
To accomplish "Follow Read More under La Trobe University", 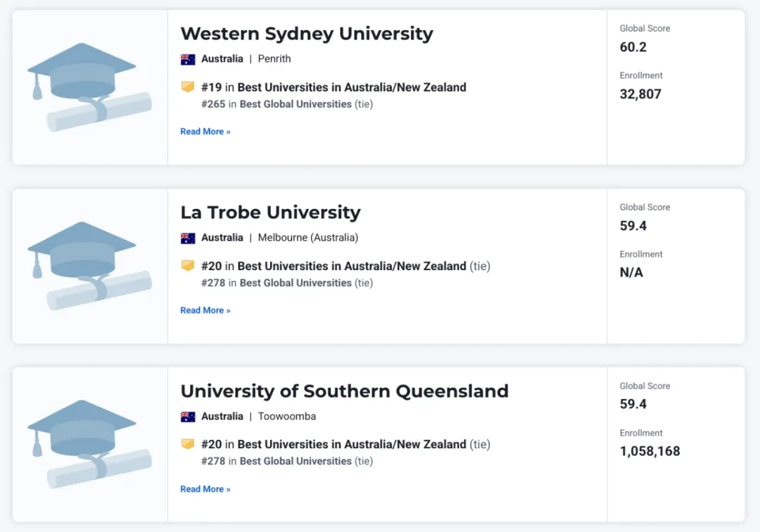I will tap(205, 310).
